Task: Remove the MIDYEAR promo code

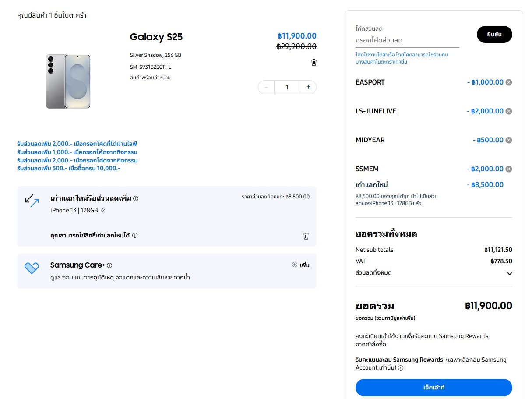Action: point(509,140)
